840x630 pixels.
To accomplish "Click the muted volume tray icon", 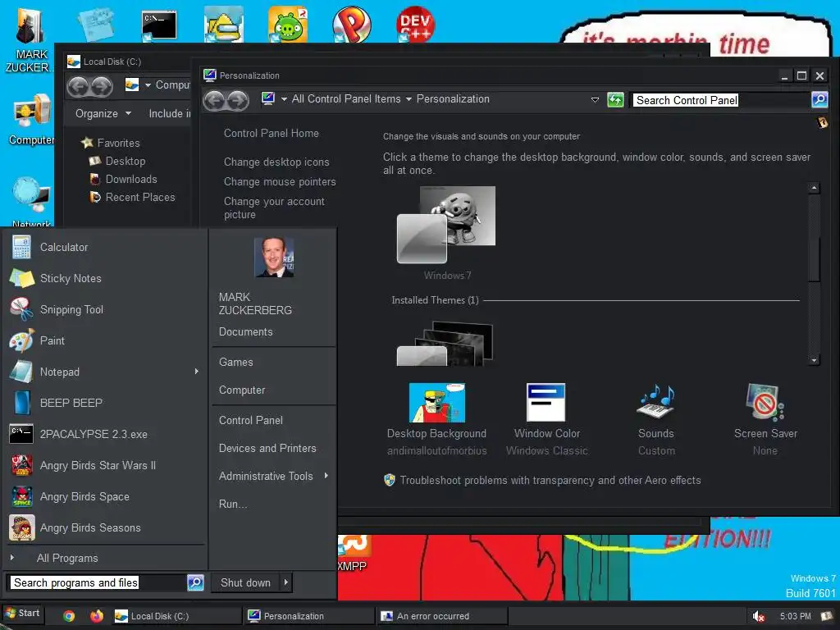I will pos(758,617).
